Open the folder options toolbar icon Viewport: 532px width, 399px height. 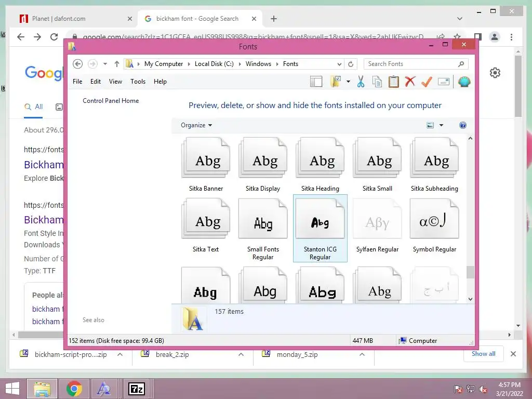(335, 82)
